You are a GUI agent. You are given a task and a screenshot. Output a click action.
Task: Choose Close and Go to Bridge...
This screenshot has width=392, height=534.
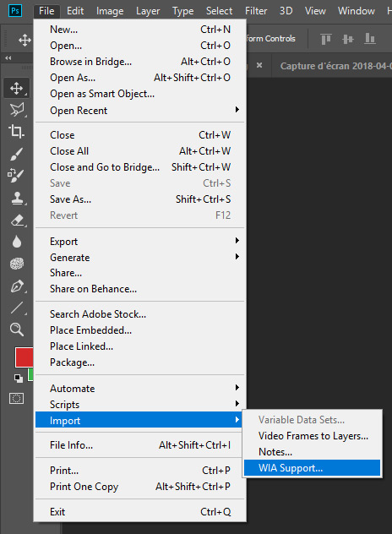139,167
